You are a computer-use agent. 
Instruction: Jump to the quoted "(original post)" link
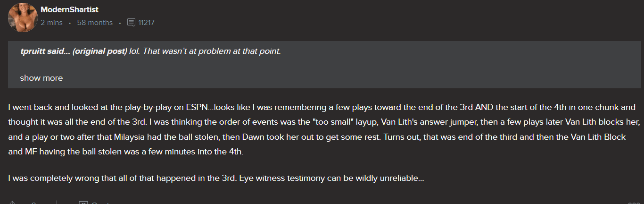(x=99, y=51)
